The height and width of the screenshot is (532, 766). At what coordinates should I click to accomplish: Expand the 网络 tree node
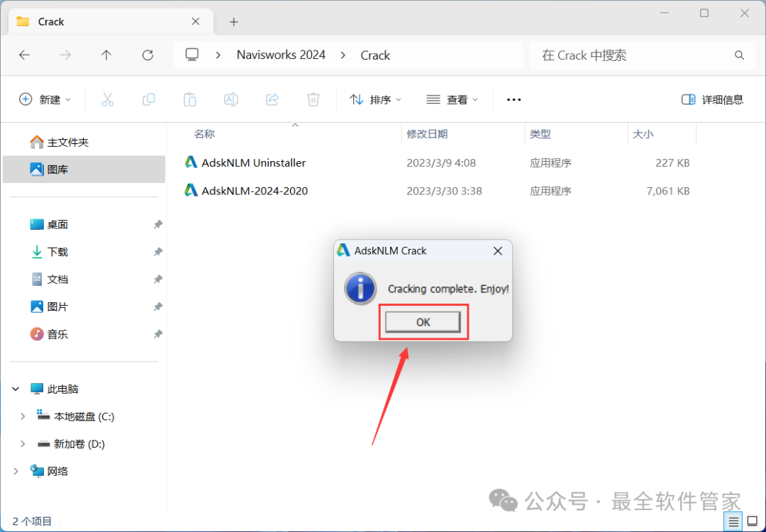[16, 471]
